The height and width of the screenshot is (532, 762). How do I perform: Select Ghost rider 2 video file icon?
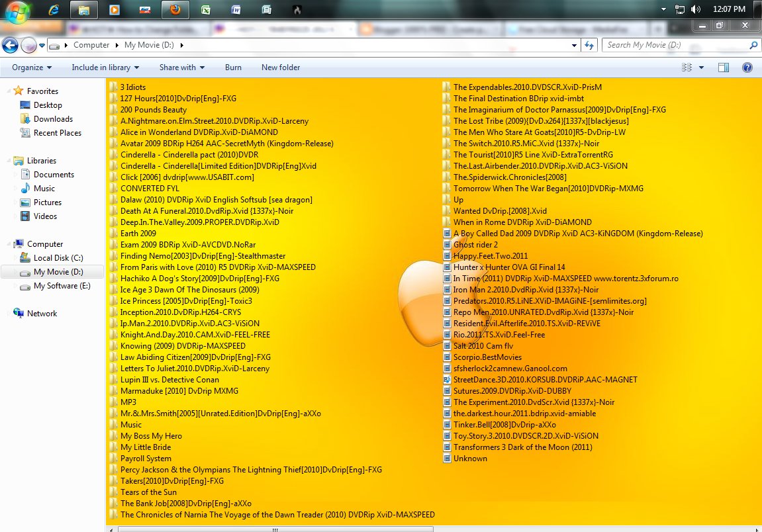447,245
